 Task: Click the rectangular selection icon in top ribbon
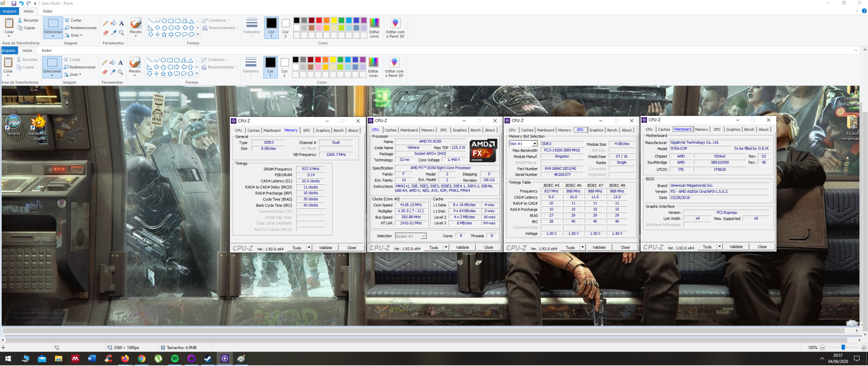[x=53, y=23]
